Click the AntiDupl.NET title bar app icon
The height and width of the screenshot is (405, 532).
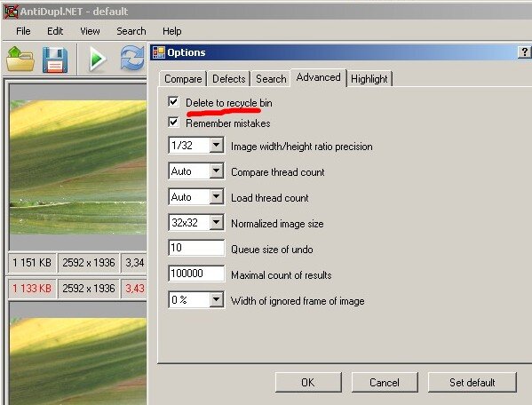click(x=11, y=12)
